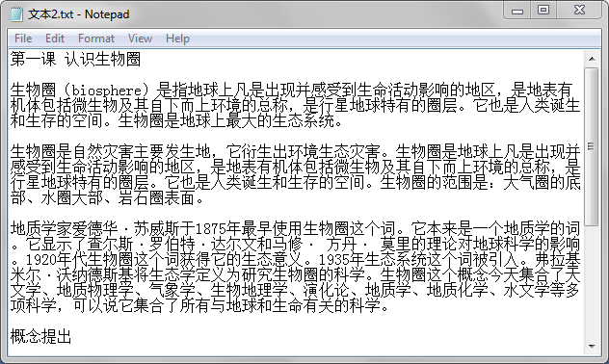This screenshot has height=364, width=609.
Task: Maximize the Notepad window
Action: click(x=543, y=11)
